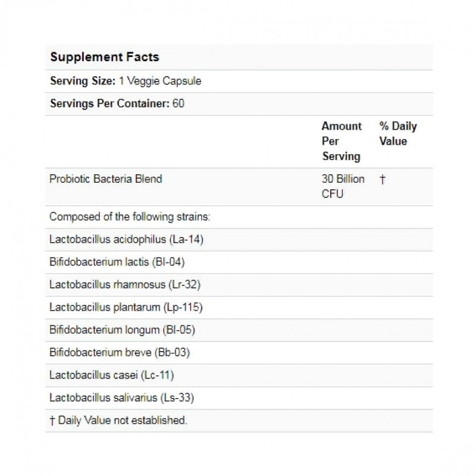This screenshot has height=476, width=476.
Task: Click the % Daily Value column header
Action: click(x=397, y=133)
